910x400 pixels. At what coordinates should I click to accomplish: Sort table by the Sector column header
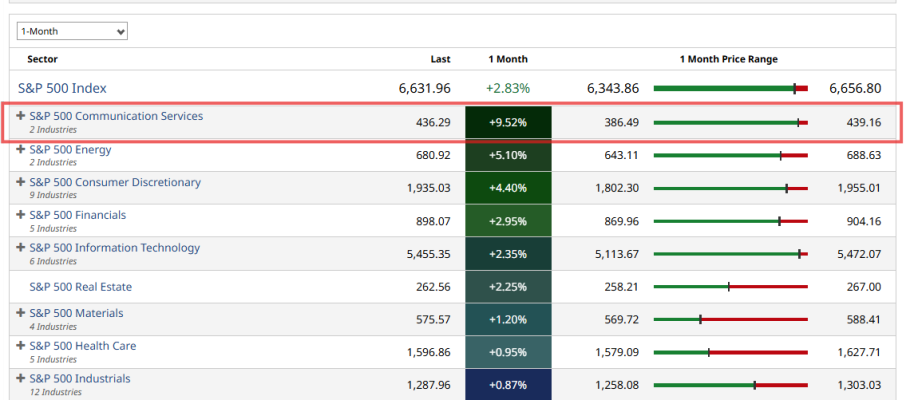click(x=42, y=59)
